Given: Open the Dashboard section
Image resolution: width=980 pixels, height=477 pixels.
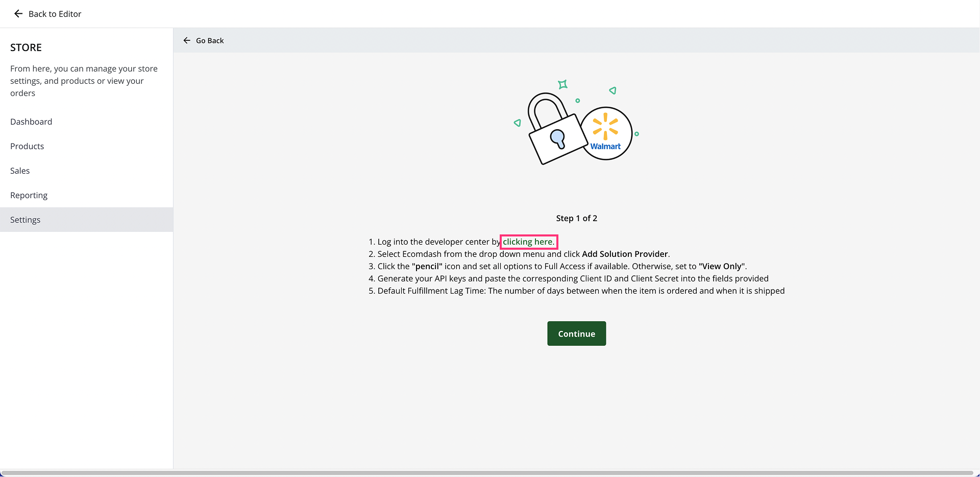Looking at the screenshot, I should 86,122.
